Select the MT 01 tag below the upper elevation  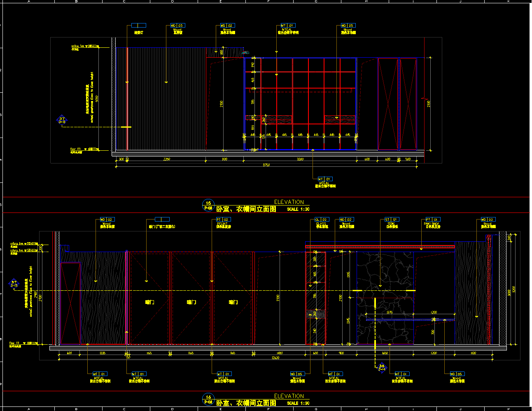click(324, 179)
